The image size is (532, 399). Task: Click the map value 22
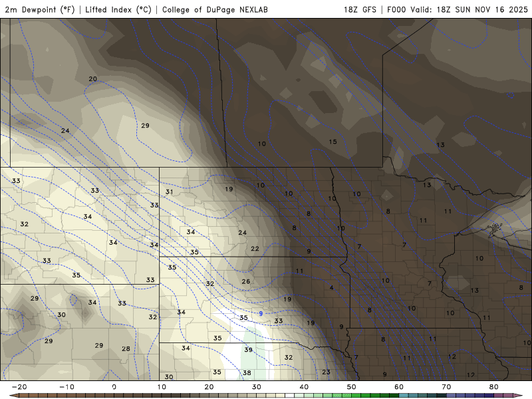[255, 249]
